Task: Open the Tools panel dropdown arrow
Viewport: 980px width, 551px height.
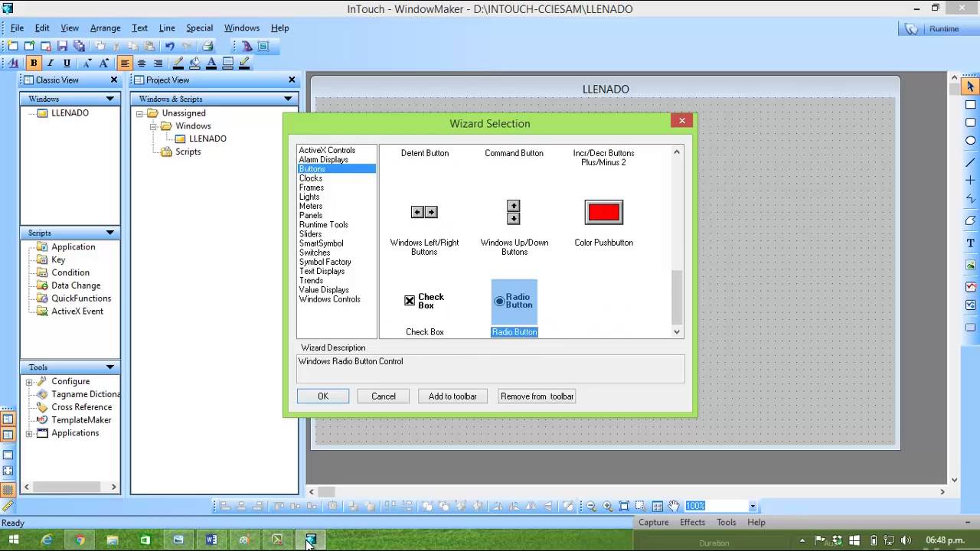Action: 110,367
